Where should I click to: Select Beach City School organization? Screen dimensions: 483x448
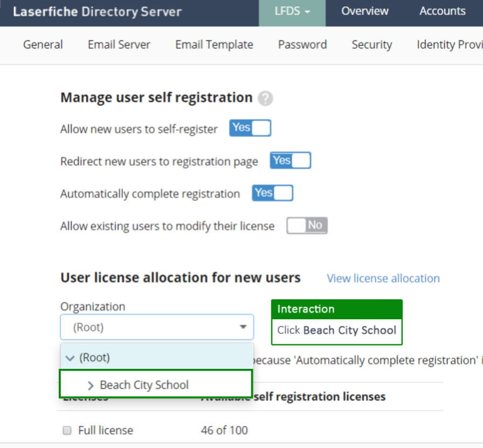[144, 385]
